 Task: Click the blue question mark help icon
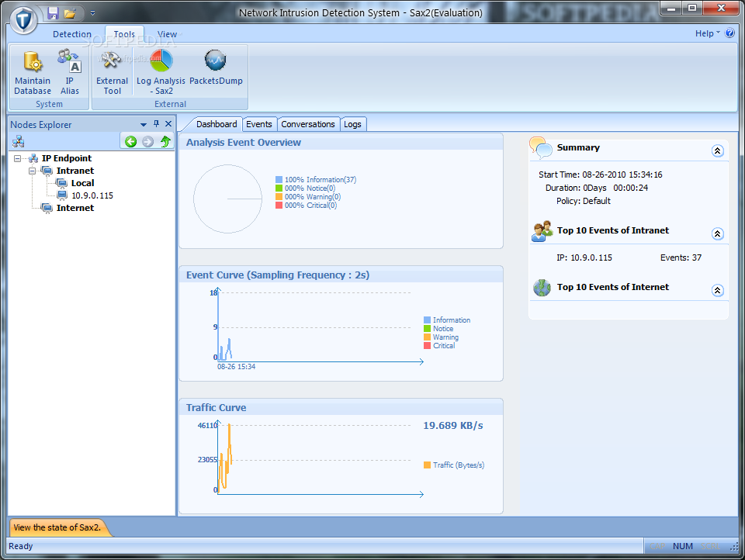pyautogui.click(x=729, y=33)
